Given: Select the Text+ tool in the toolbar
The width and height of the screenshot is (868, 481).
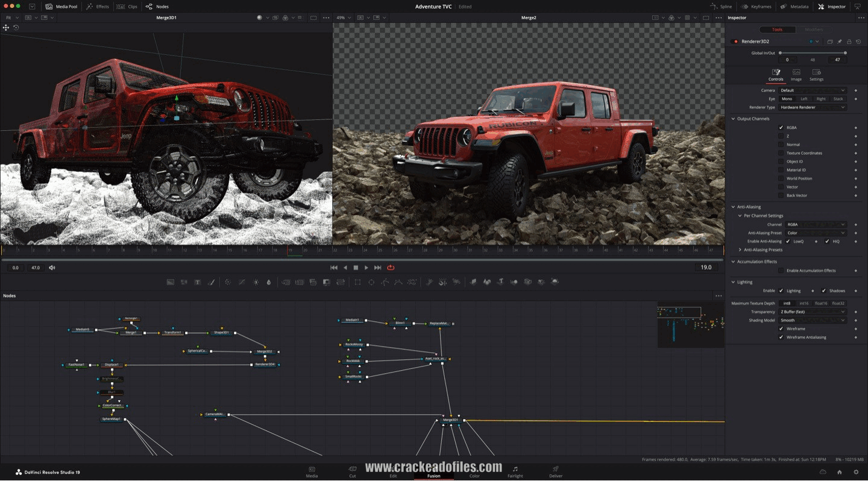Looking at the screenshot, I should pos(197,282).
